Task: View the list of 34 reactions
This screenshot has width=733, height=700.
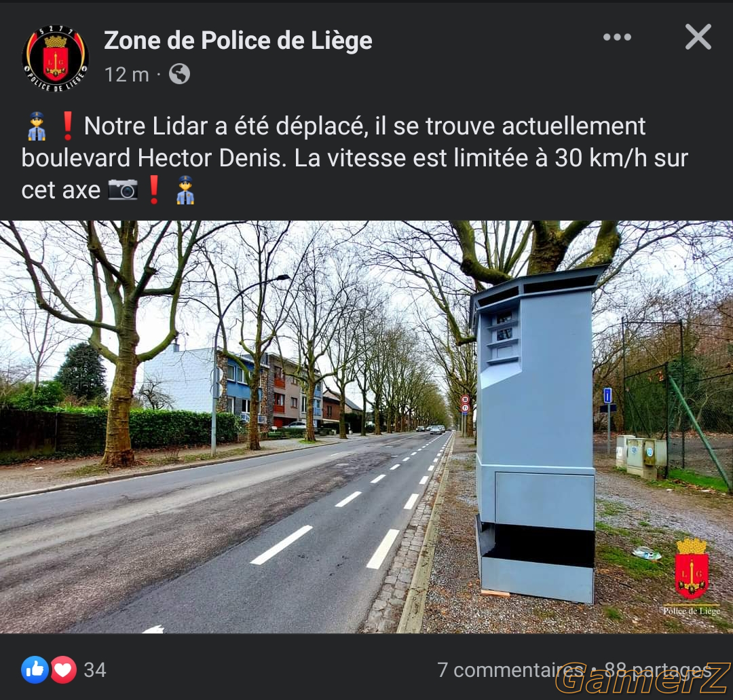Action: pos(95,669)
